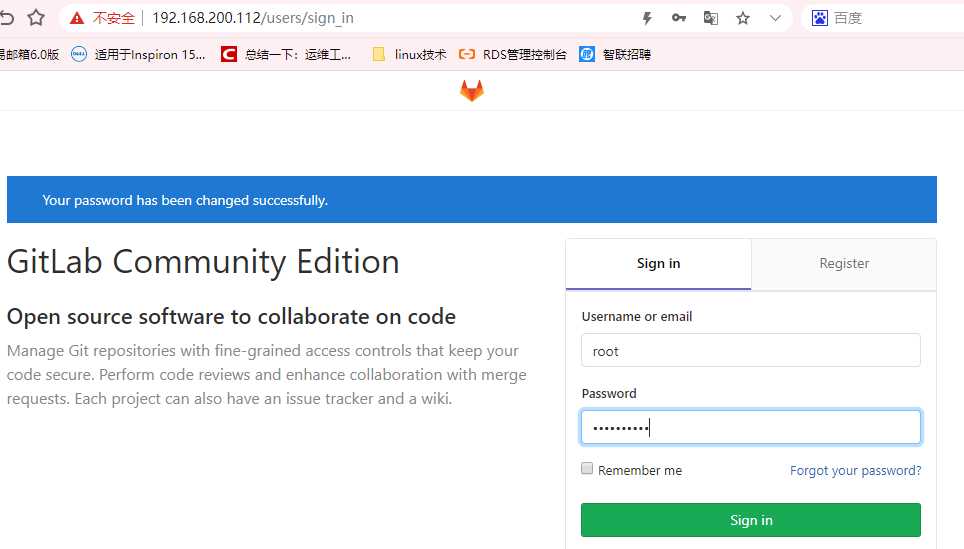This screenshot has width=964, height=549.
Task: Switch to the Sign in tab
Action: (x=658, y=264)
